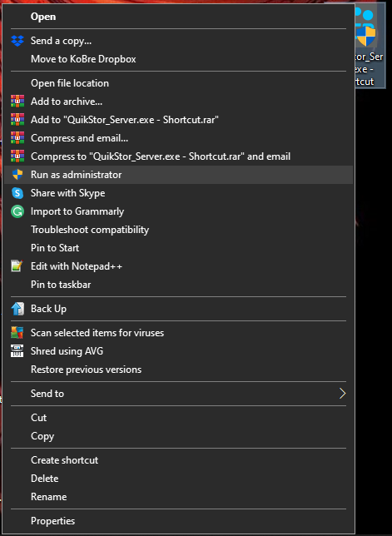Click the WinRAR icon next to Add to archive
This screenshot has width=392, height=536.
point(17,102)
